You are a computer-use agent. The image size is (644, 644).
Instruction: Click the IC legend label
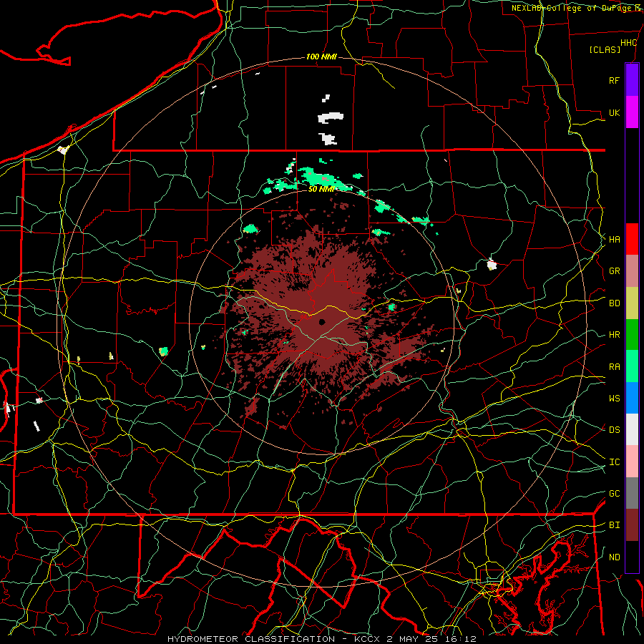[614, 462]
